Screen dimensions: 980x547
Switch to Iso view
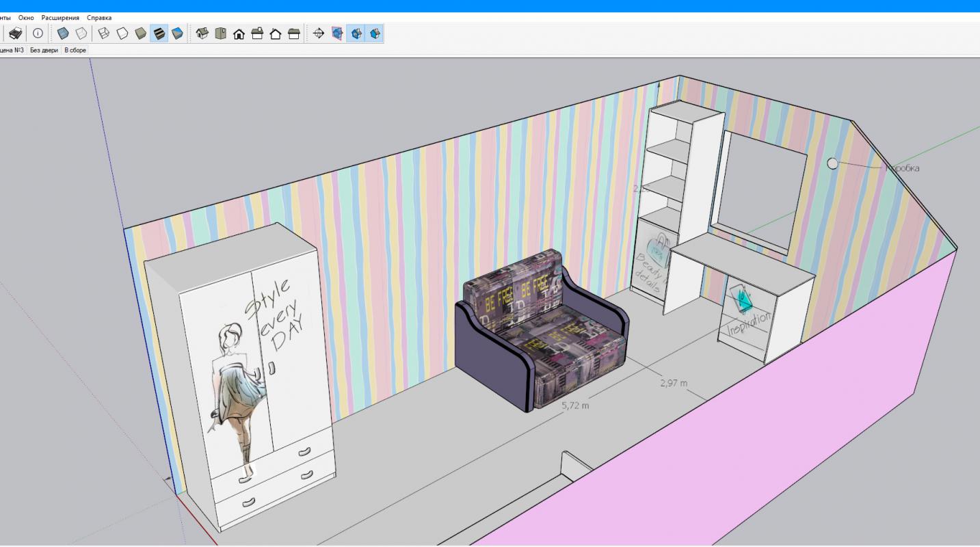point(202,34)
